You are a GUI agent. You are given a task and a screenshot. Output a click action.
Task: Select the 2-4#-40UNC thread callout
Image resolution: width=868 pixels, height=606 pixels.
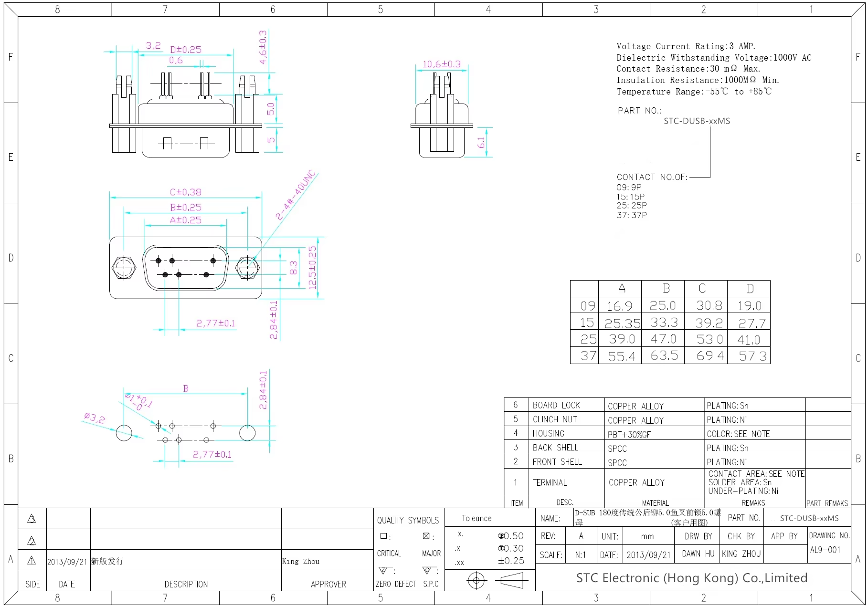[296, 195]
